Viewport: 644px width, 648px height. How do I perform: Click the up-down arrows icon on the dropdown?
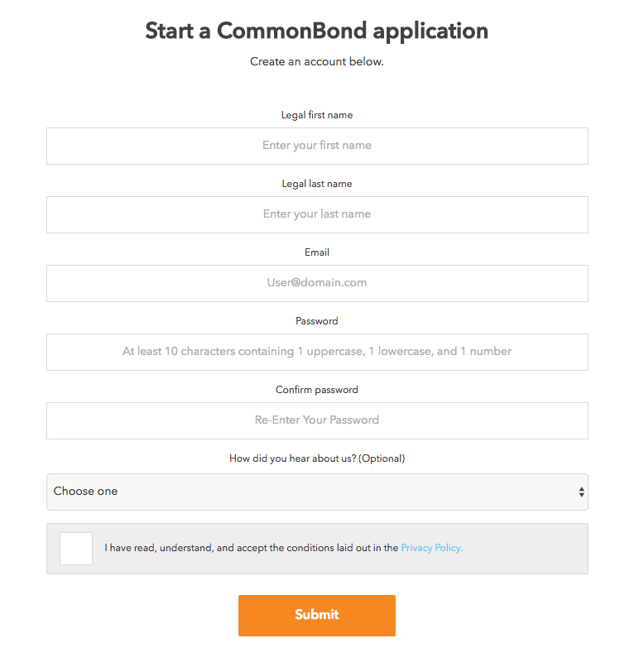pyautogui.click(x=581, y=492)
